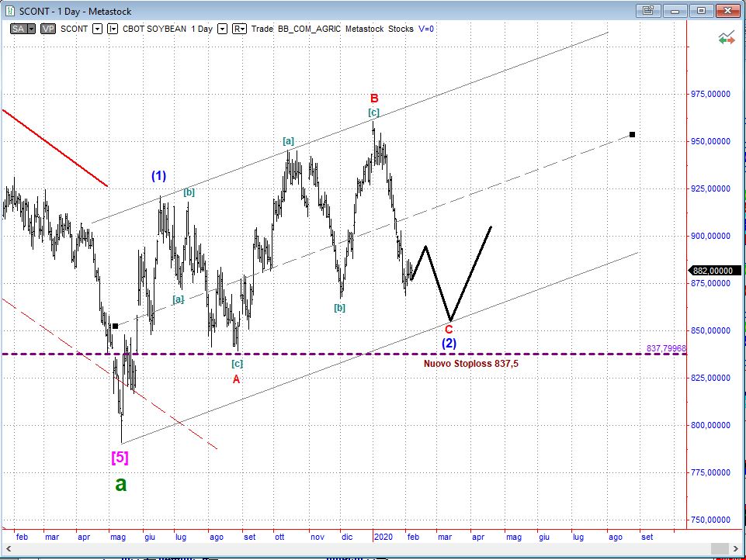The width and height of the screenshot is (746, 560).
Task: Click the Stocks label in header
Action: click(x=401, y=29)
